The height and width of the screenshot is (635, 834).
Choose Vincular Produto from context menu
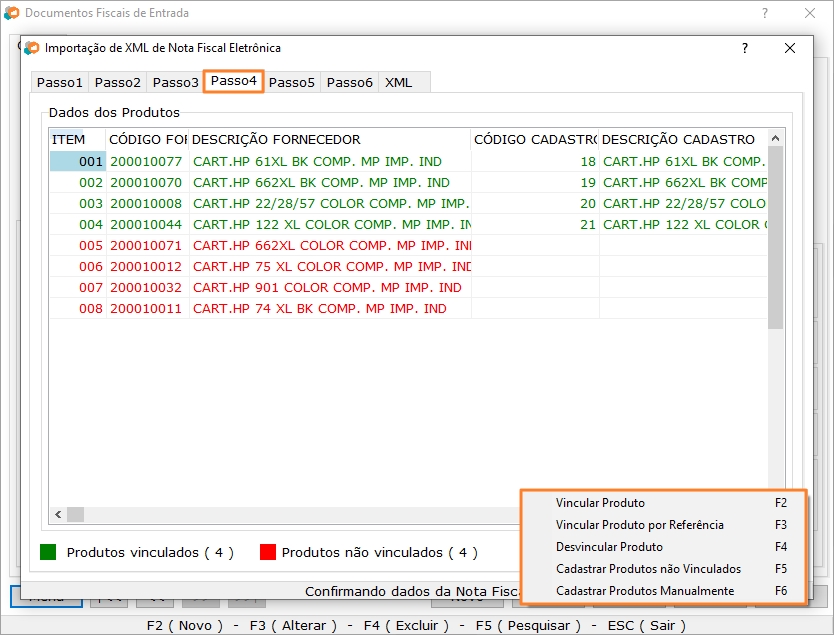(x=600, y=503)
